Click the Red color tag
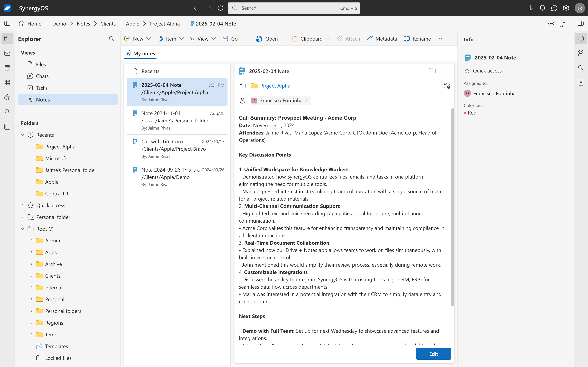The width and height of the screenshot is (588, 367). pos(470,113)
